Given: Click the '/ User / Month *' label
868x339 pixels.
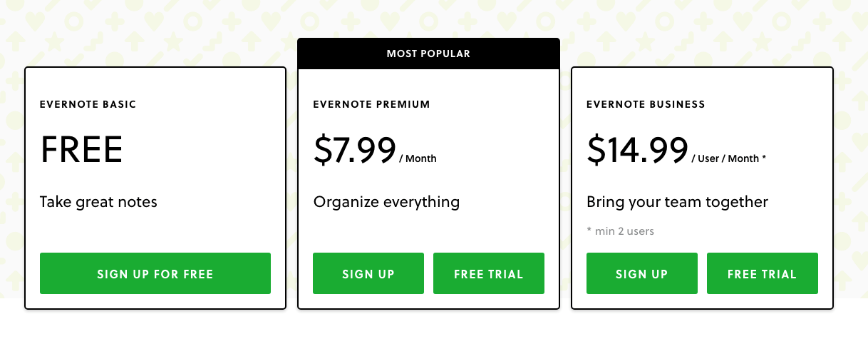Looking at the screenshot, I should point(729,158).
